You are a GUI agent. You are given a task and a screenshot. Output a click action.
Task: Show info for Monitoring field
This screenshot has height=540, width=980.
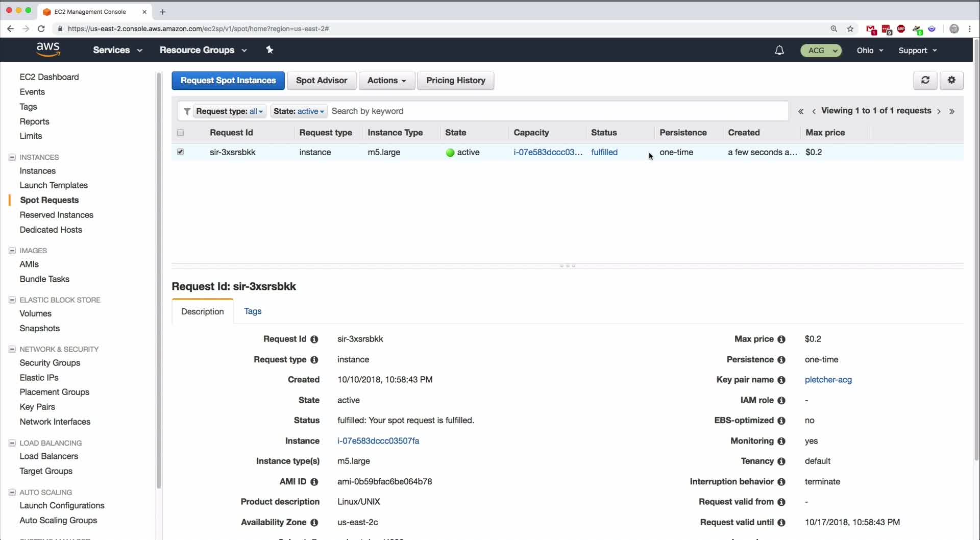tap(781, 441)
